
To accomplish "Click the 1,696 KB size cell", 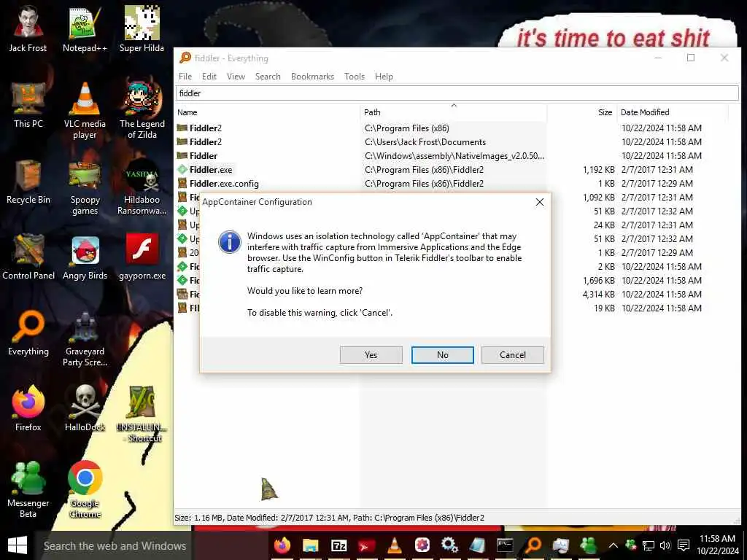I will [x=599, y=281].
